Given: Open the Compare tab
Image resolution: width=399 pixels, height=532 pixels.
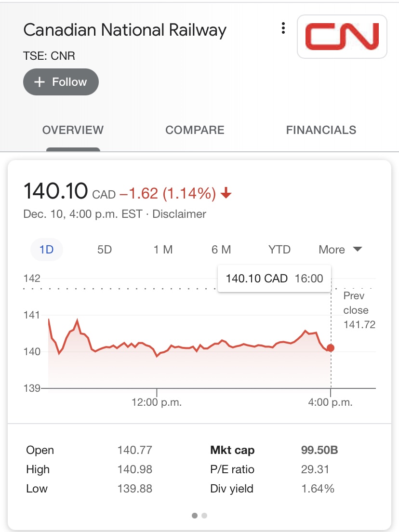Looking at the screenshot, I should click(195, 130).
